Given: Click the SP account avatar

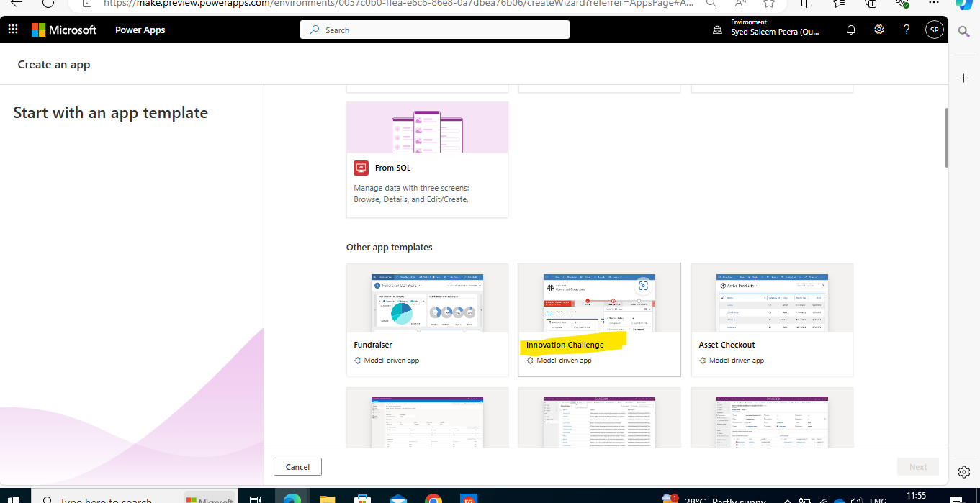Looking at the screenshot, I should coord(934,30).
